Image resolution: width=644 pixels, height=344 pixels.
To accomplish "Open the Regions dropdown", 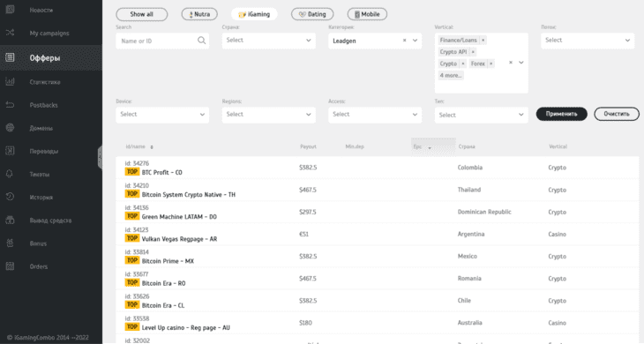I will (268, 115).
